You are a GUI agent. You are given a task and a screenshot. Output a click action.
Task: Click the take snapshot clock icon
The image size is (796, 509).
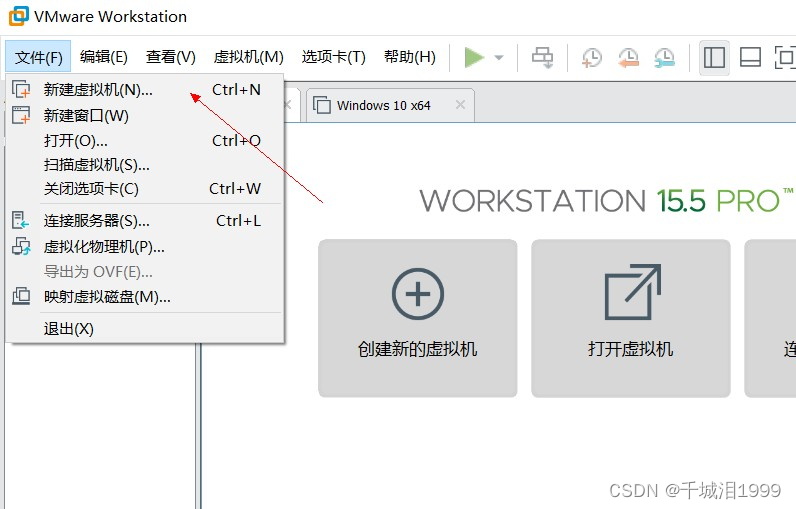point(591,57)
